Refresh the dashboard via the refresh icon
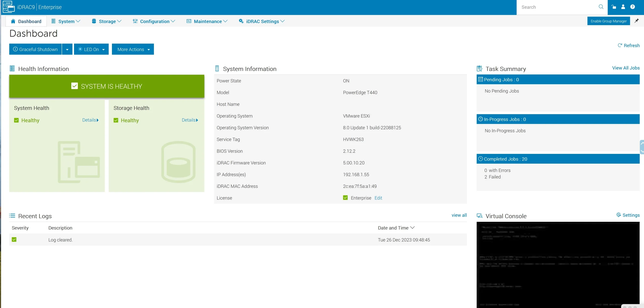644x308 pixels. [x=620, y=45]
